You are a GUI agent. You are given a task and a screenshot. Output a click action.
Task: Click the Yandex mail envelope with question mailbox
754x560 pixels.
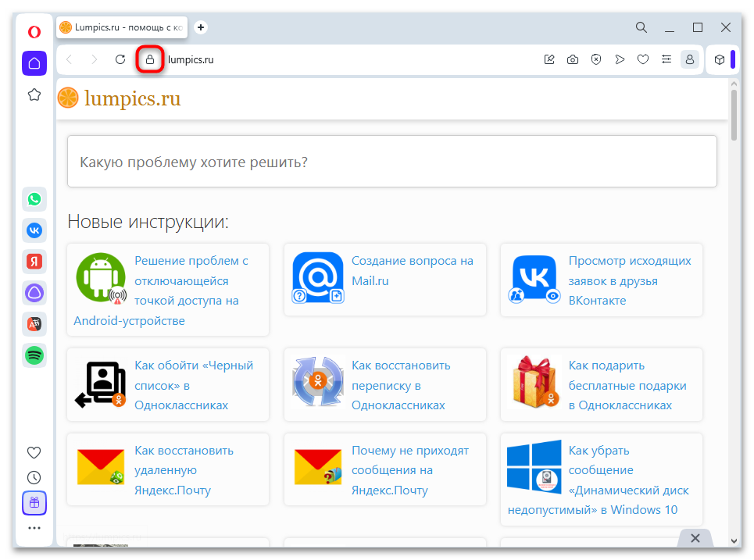point(318,467)
